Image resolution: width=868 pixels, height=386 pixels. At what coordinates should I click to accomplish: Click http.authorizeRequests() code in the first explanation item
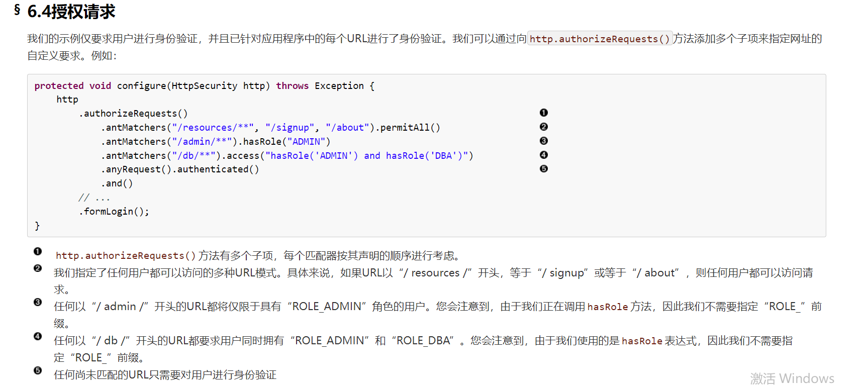[x=125, y=256]
